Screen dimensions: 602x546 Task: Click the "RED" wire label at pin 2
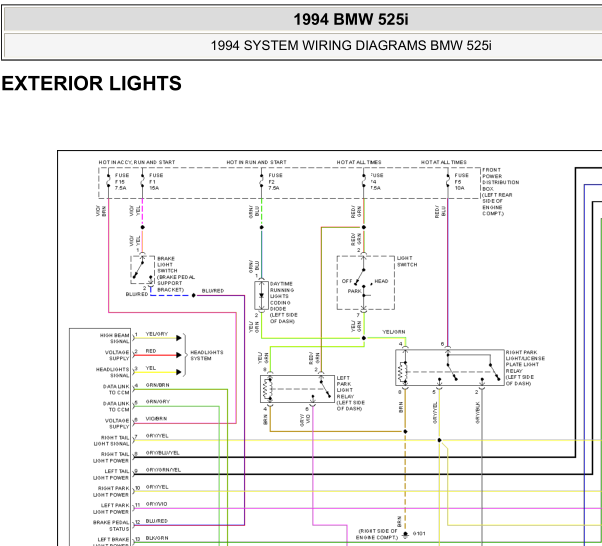(151, 351)
